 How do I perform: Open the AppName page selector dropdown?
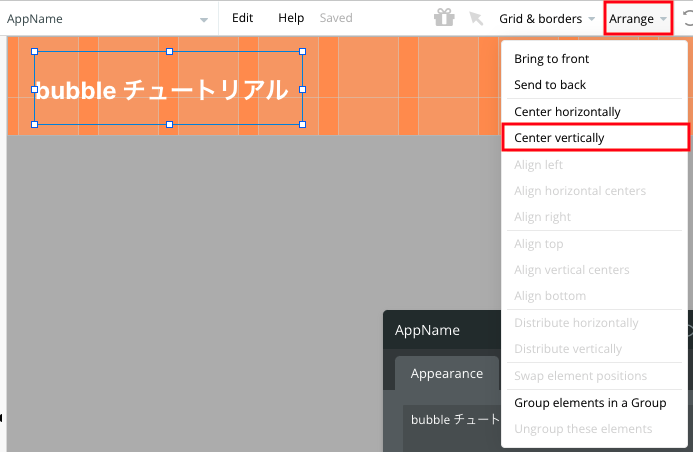pos(107,19)
